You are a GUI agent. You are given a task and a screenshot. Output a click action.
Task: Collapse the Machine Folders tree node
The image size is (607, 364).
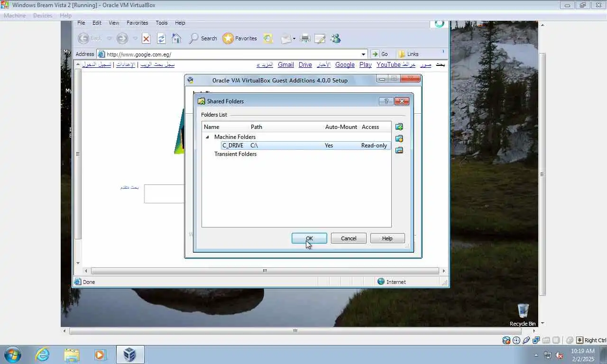pyautogui.click(x=207, y=137)
